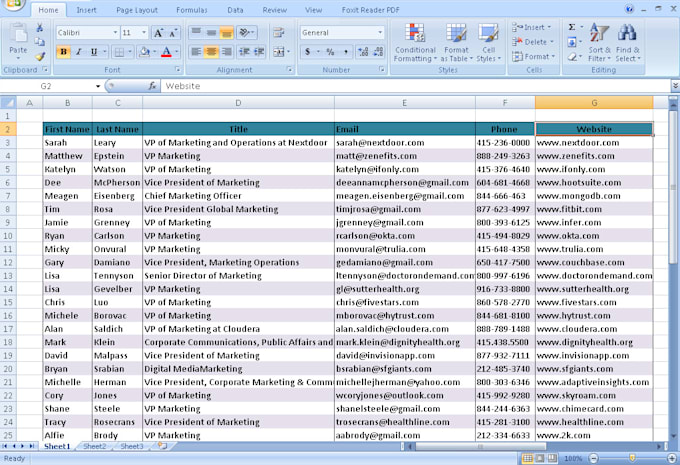Screen dimensions: 680x465
Task: Click the Fill down-arrow icon in Editing
Action: point(572,42)
